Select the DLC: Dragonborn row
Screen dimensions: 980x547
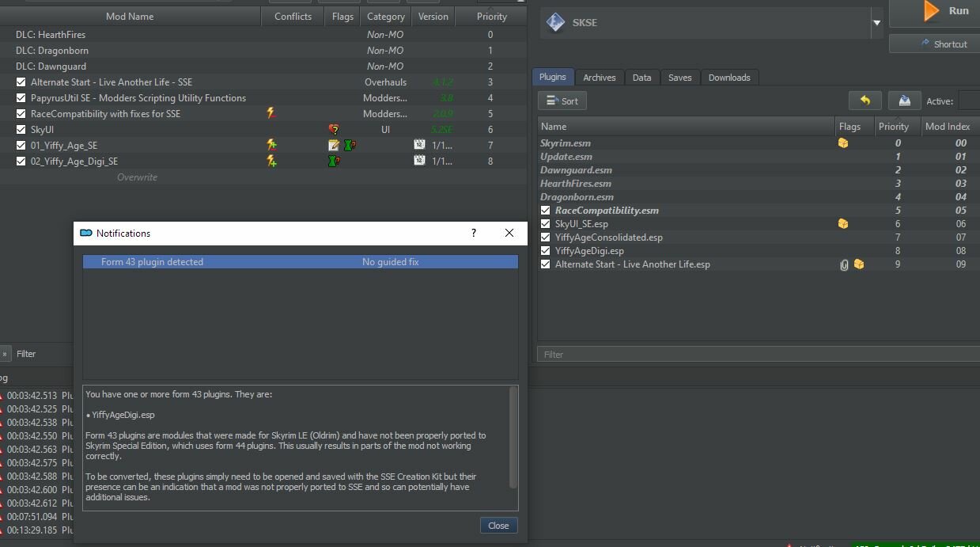263,51
